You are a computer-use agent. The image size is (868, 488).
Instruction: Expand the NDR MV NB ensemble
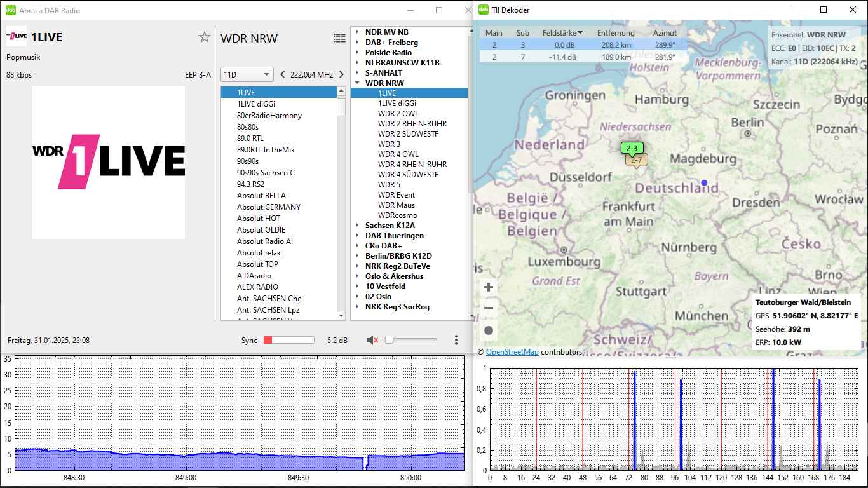click(357, 32)
